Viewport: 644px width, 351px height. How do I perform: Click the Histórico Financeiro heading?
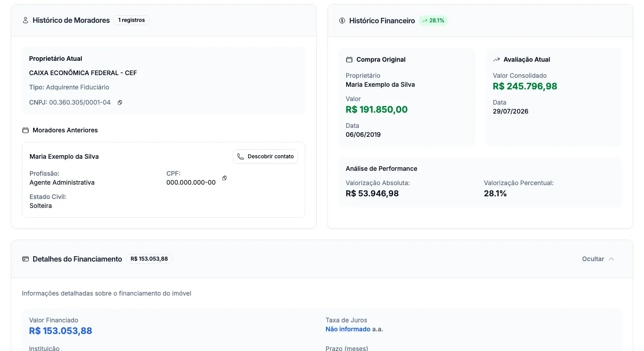[382, 21]
